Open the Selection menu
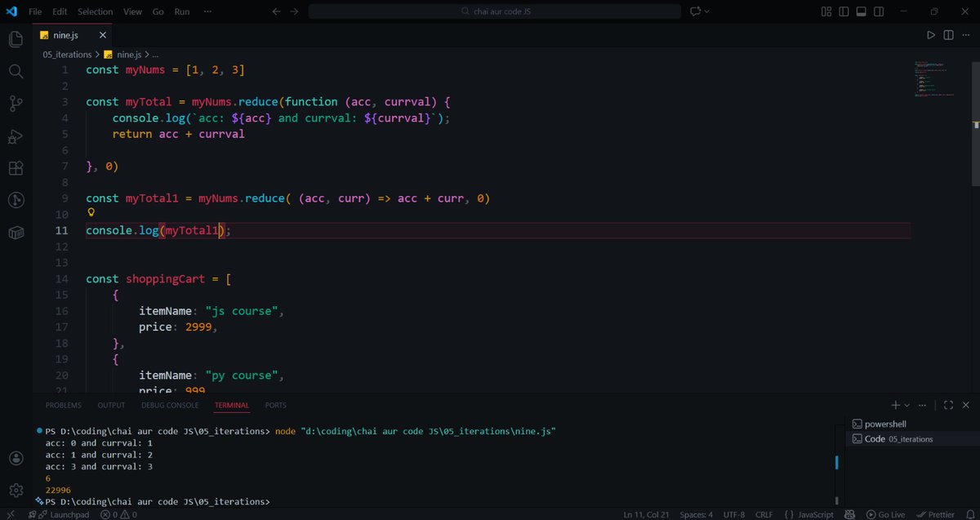The width and height of the screenshot is (980, 520). pyautogui.click(x=96, y=12)
